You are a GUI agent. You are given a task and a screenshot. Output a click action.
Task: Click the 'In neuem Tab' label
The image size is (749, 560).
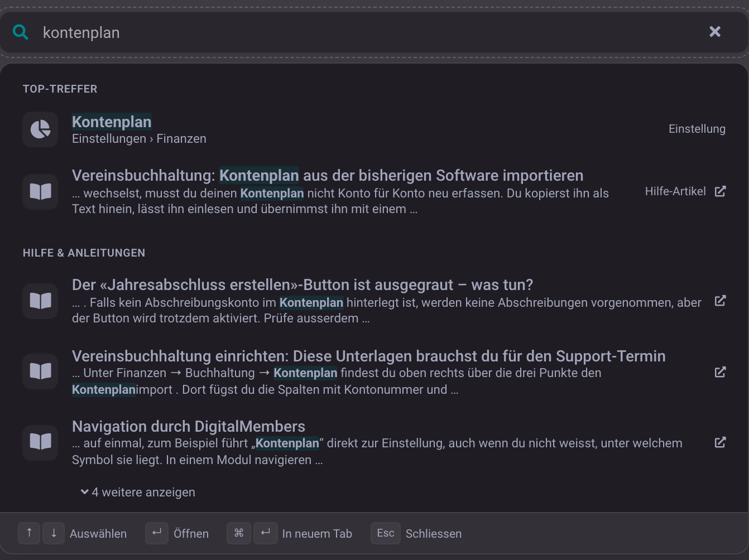317,534
